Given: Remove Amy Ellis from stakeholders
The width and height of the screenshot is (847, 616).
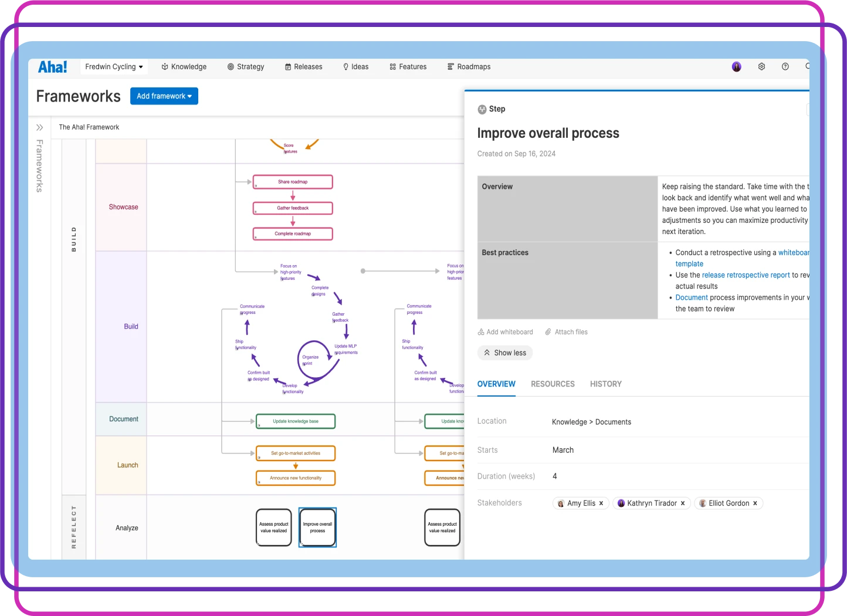Looking at the screenshot, I should coord(601,503).
